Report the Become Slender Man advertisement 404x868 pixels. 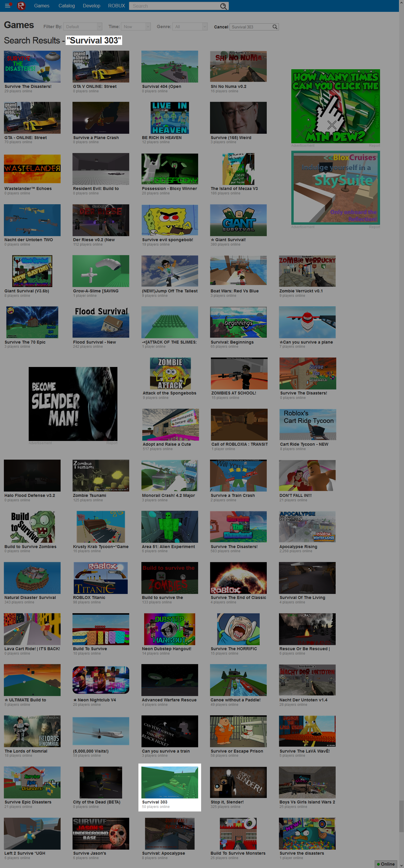[x=112, y=443]
